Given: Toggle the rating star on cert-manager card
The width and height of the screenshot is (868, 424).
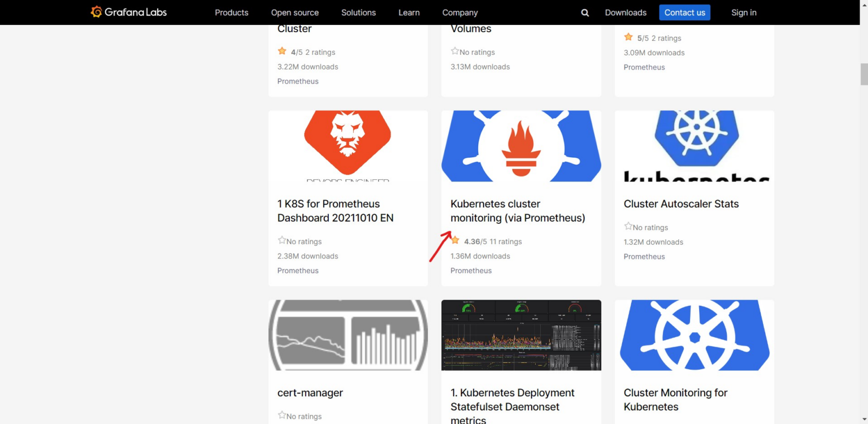Looking at the screenshot, I should click(282, 414).
